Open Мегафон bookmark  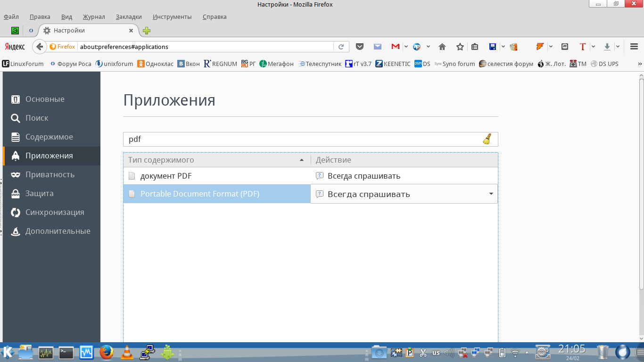pyautogui.click(x=276, y=64)
